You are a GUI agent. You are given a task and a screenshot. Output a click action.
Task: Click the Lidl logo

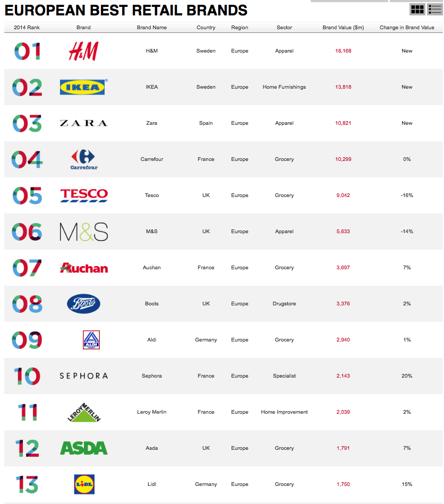[x=84, y=484]
